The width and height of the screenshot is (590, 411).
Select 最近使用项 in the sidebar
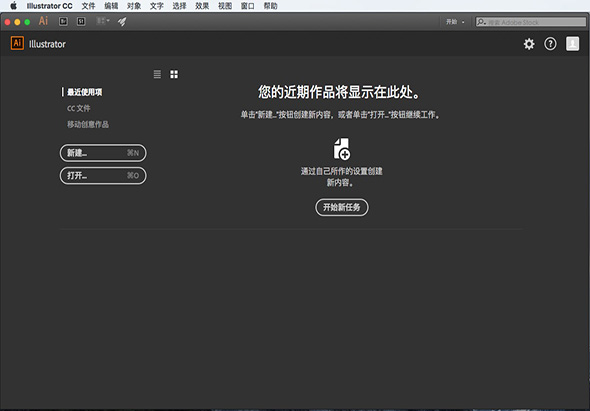[85, 92]
